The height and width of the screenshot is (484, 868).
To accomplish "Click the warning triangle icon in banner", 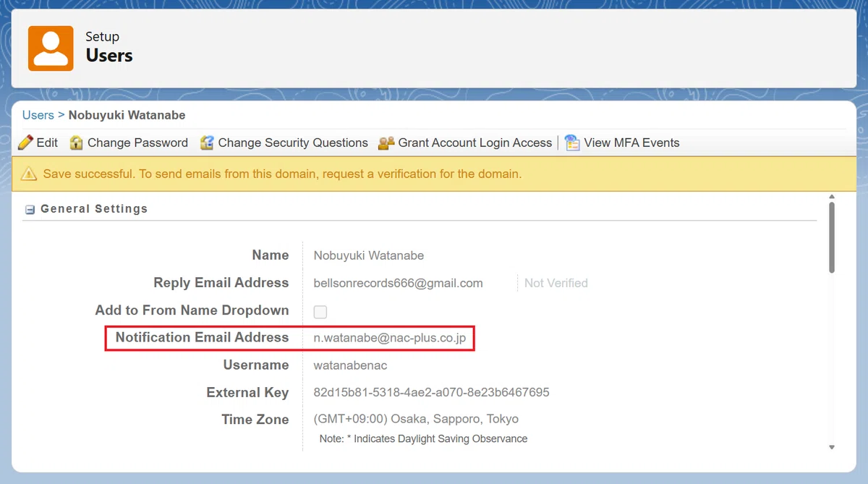I will 29,174.
